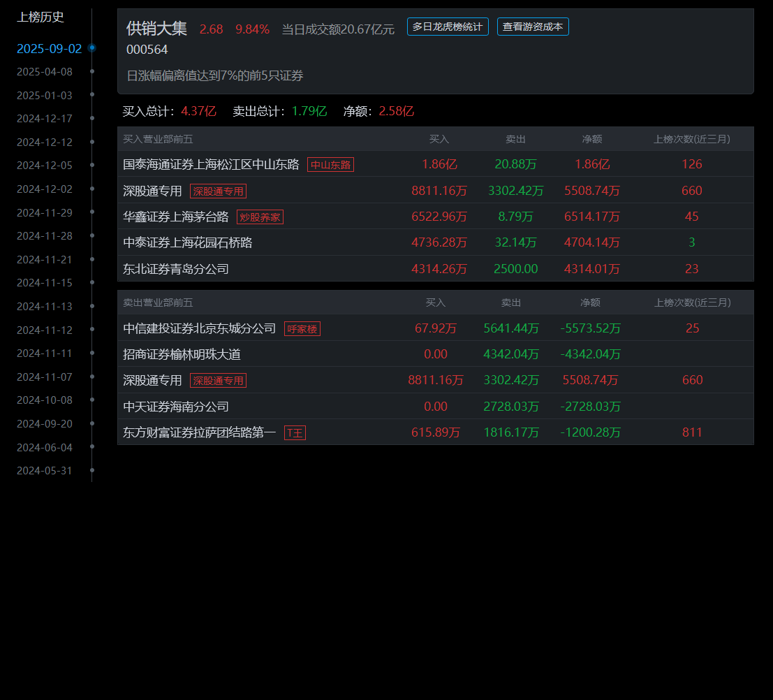Click the 中山东路 tag

330,165
